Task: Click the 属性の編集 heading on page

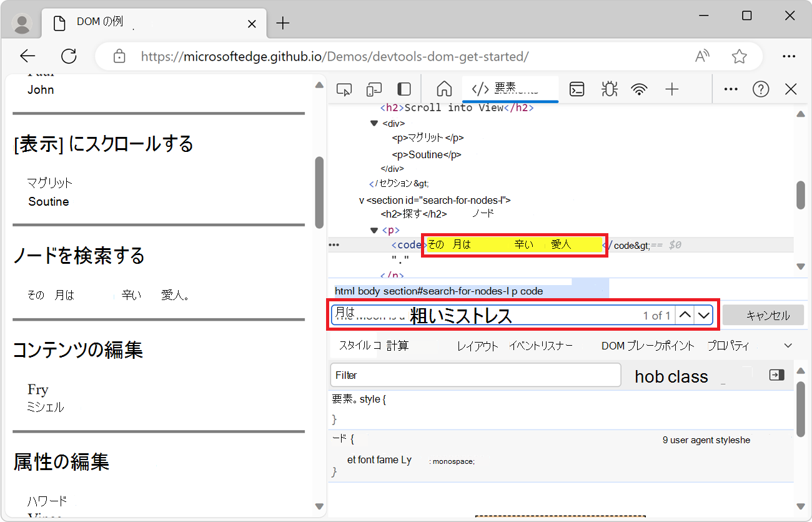Action: [61, 462]
